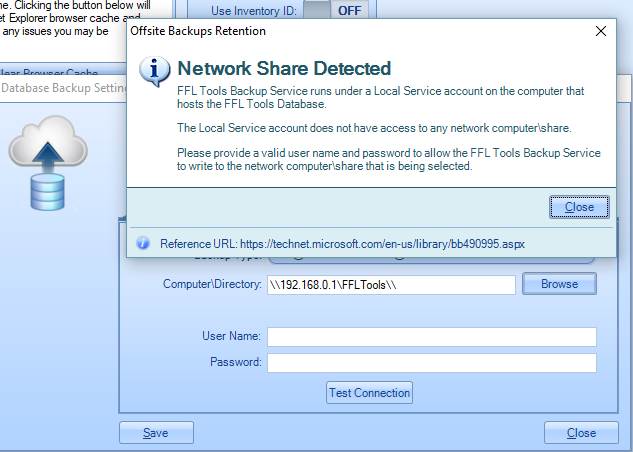Click the Computer\Directory path field
The height and width of the screenshot is (452, 633).
(391, 284)
